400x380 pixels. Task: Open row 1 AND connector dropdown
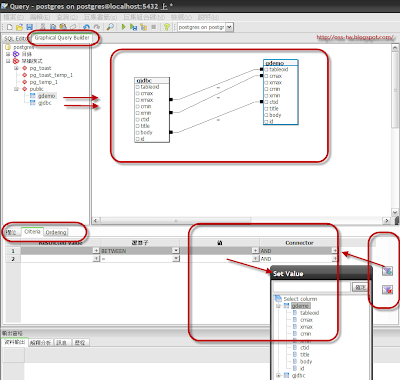[x=334, y=250]
